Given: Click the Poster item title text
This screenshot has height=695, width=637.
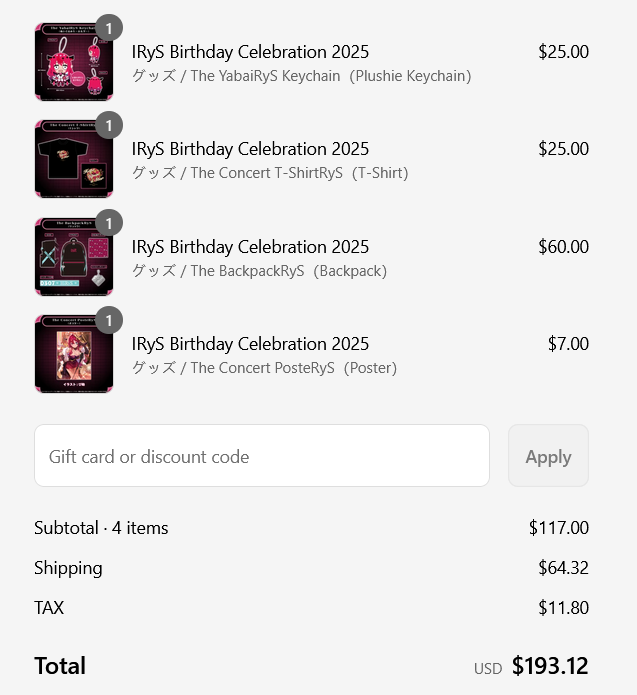Looking at the screenshot, I should 250,344.
